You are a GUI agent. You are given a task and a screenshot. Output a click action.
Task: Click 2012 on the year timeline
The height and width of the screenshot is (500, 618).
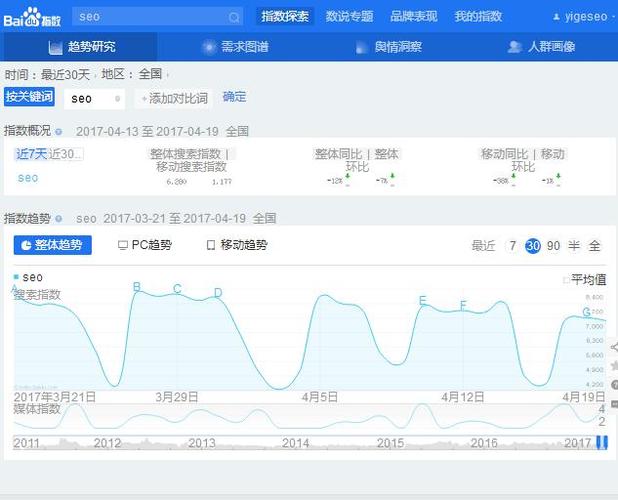pos(107,443)
